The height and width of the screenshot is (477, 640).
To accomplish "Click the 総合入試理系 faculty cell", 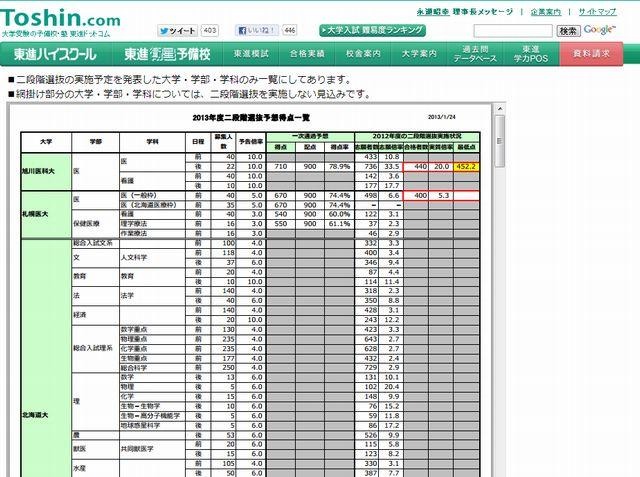I will click(96, 349).
